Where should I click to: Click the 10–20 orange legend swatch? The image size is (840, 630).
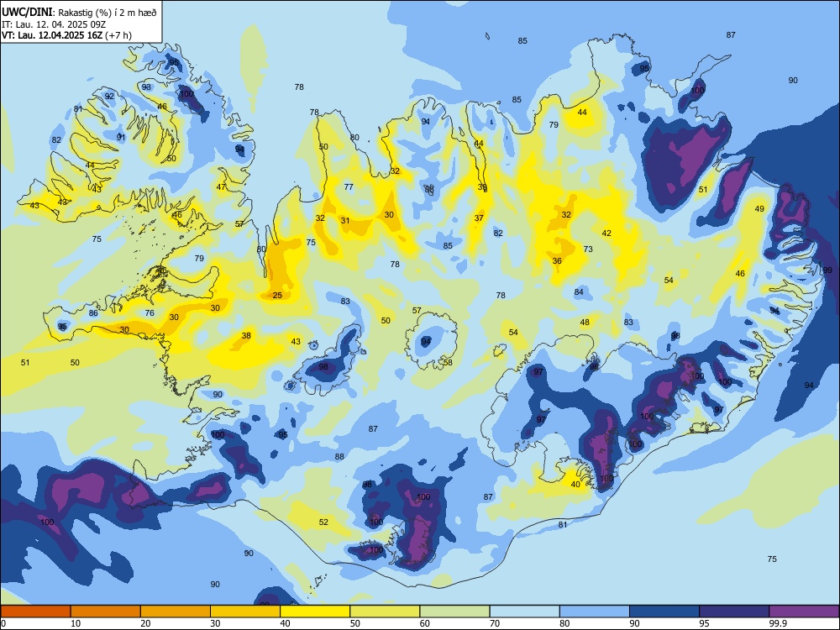(x=106, y=612)
